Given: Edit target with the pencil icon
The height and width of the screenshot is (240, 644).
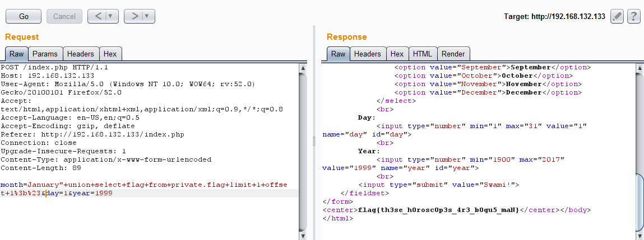Looking at the screenshot, I should [617, 16].
